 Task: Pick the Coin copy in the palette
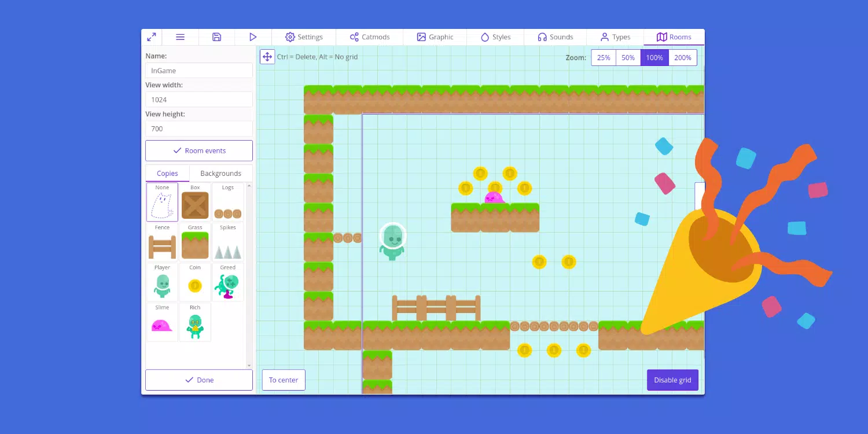[x=195, y=282]
